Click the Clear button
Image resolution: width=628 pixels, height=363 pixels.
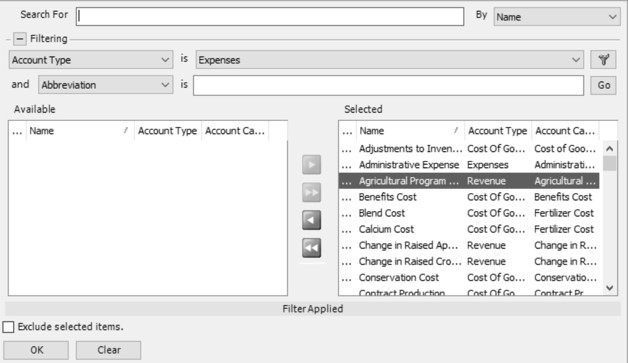pos(109,350)
